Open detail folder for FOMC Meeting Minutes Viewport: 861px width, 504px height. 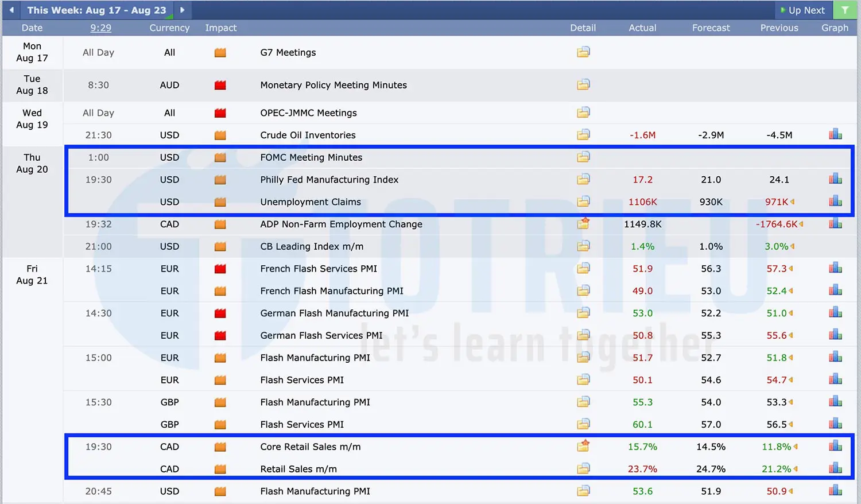click(583, 157)
